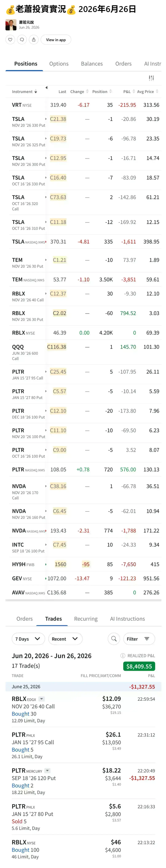166x868 pixels.
Task: Click the author's profile avatar
Action: coord(11,25)
